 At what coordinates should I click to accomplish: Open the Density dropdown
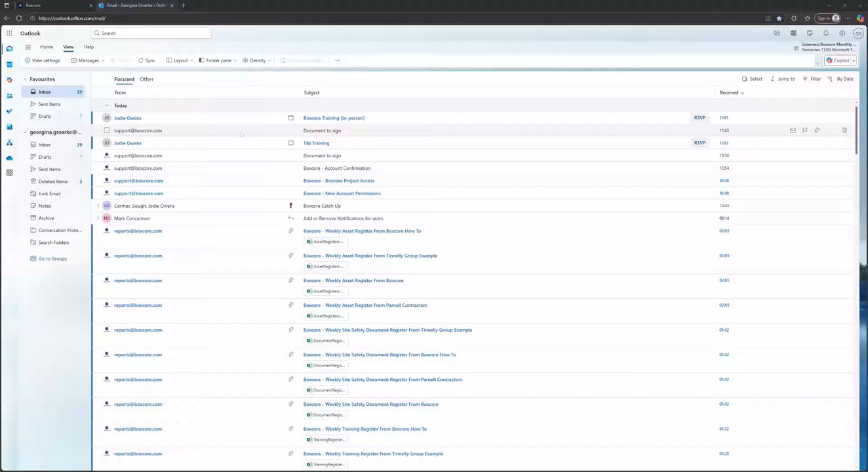click(256, 60)
